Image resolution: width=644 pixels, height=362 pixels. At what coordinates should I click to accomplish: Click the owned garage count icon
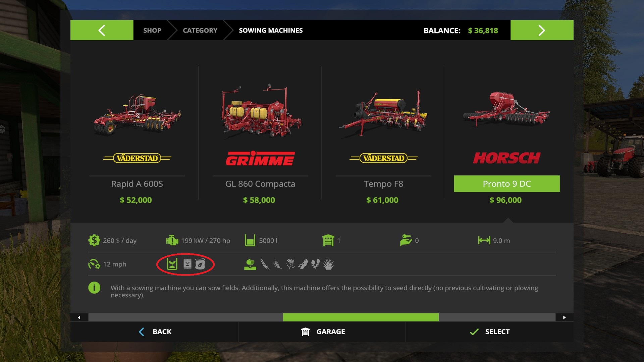coord(328,240)
